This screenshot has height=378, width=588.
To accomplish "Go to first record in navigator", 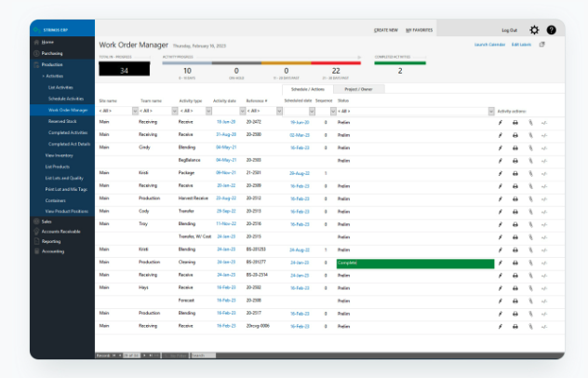I will (x=114, y=355).
